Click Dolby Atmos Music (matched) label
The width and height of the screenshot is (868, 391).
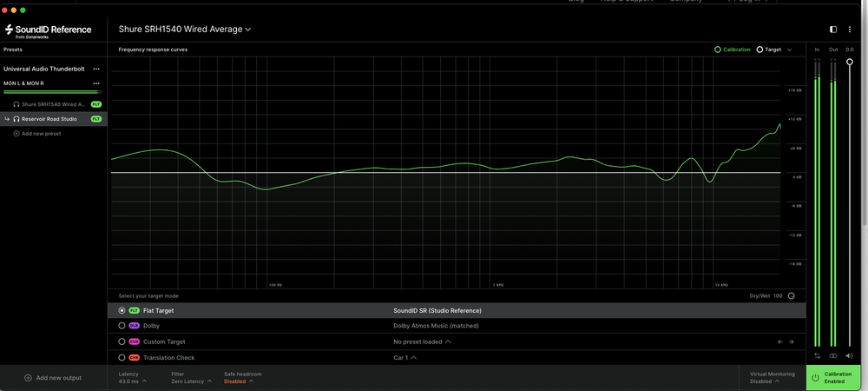[x=437, y=326]
